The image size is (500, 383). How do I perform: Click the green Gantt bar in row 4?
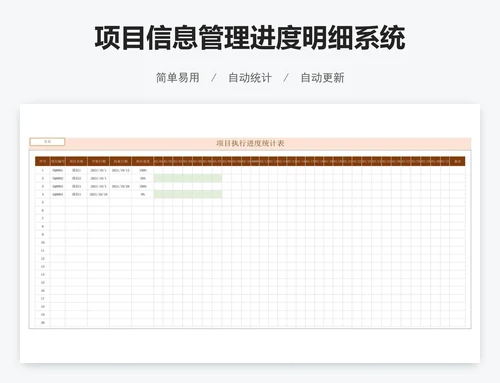point(188,194)
